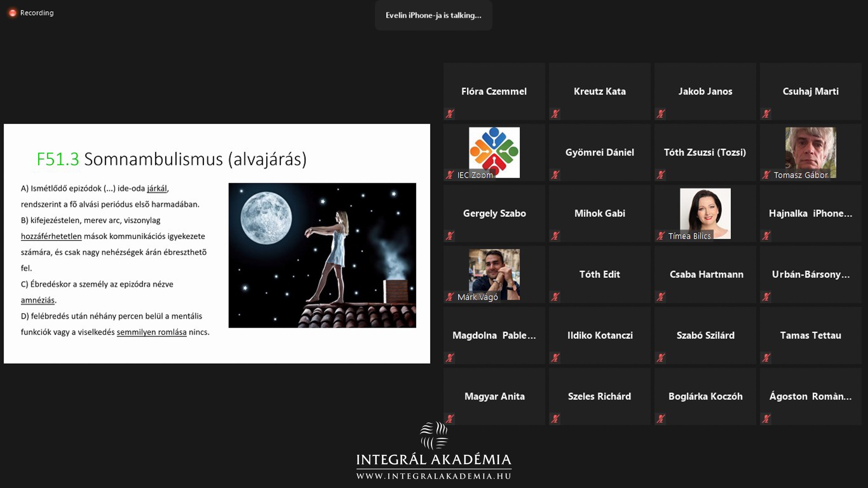The height and width of the screenshot is (488, 868).
Task: Click the red Recording indicator dot
Action: click(12, 13)
